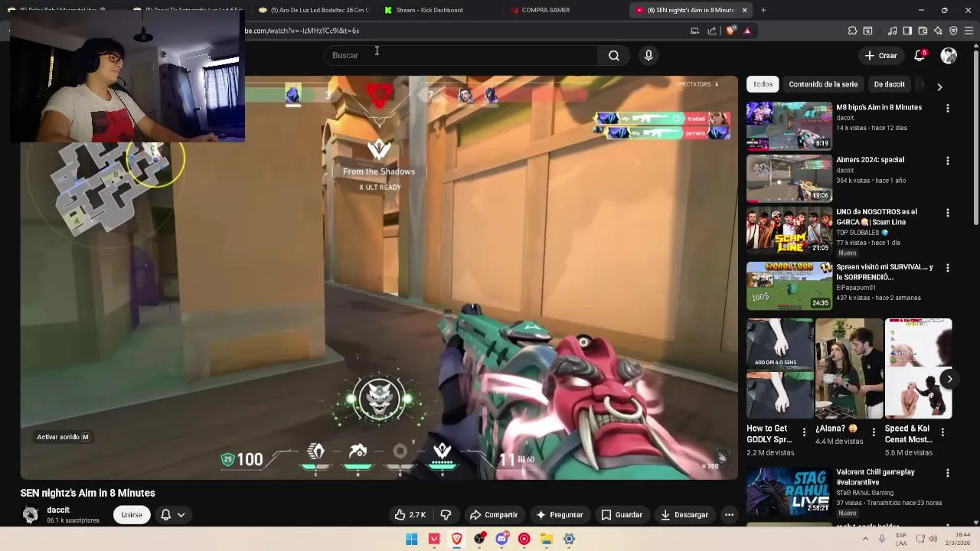
Task: Switch to COMPRA GAMER browser tab
Action: click(x=546, y=10)
